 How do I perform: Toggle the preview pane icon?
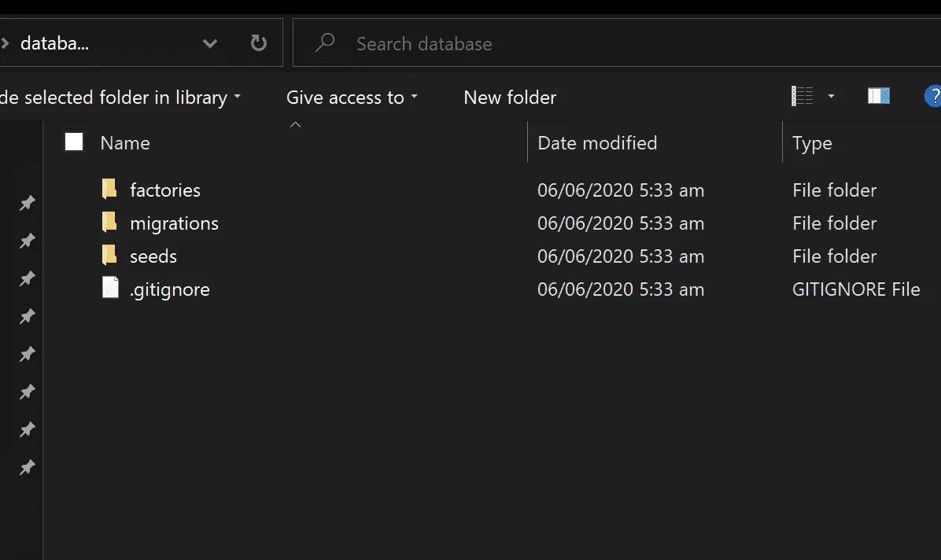click(x=879, y=96)
